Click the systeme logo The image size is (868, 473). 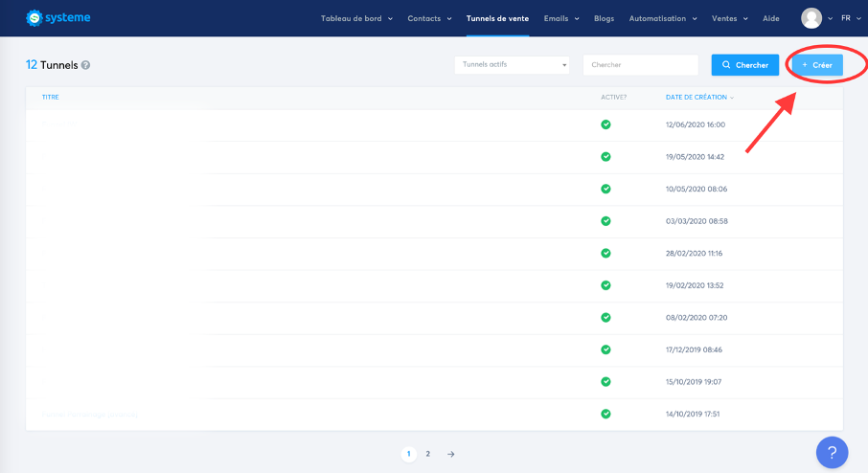[x=57, y=17]
